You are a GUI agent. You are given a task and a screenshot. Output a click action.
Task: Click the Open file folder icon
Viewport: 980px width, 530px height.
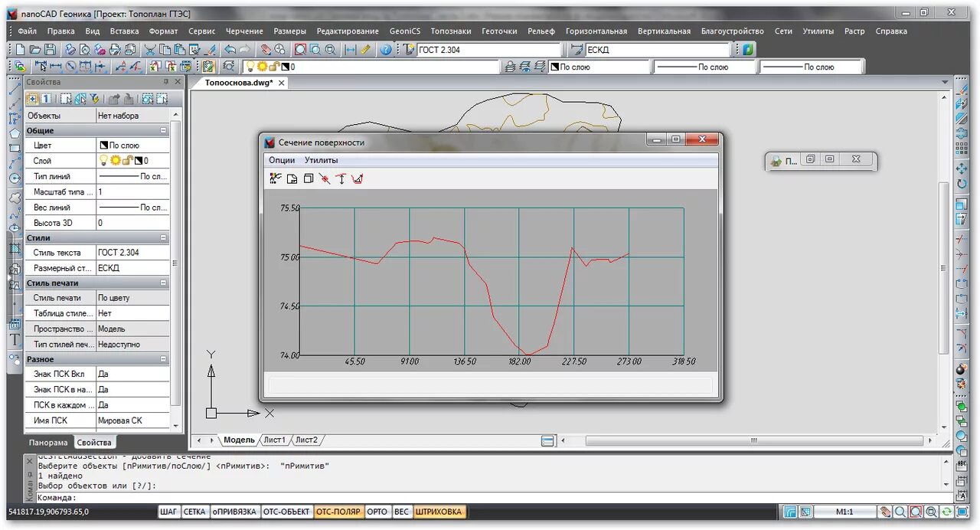tap(34, 50)
